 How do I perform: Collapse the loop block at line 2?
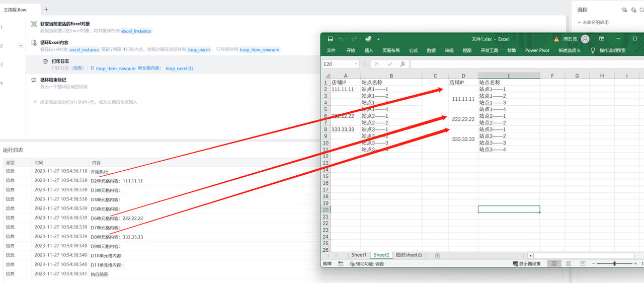pyautogui.click(x=21, y=46)
